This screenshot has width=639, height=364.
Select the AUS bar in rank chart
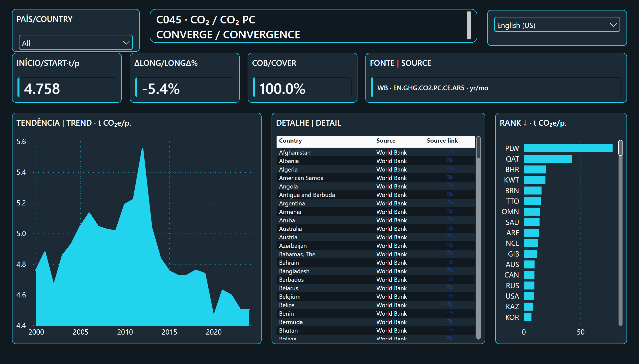(529, 265)
